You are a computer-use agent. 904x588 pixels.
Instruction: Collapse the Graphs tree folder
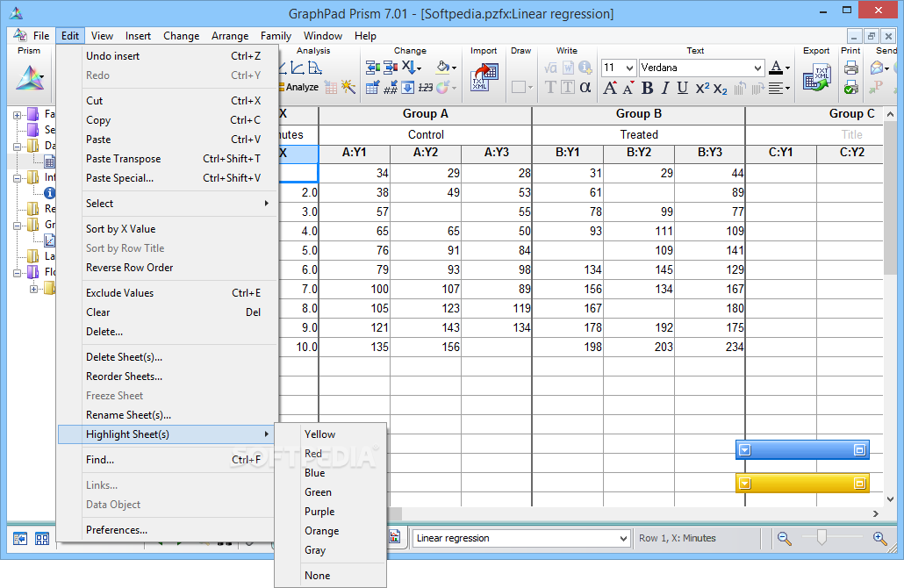18,226
